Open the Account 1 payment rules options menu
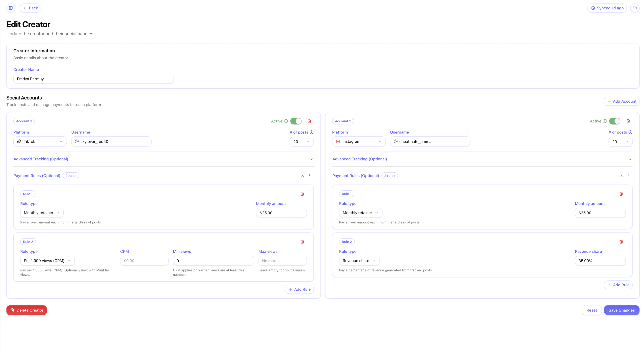This screenshot has height=362, width=644. (309, 176)
